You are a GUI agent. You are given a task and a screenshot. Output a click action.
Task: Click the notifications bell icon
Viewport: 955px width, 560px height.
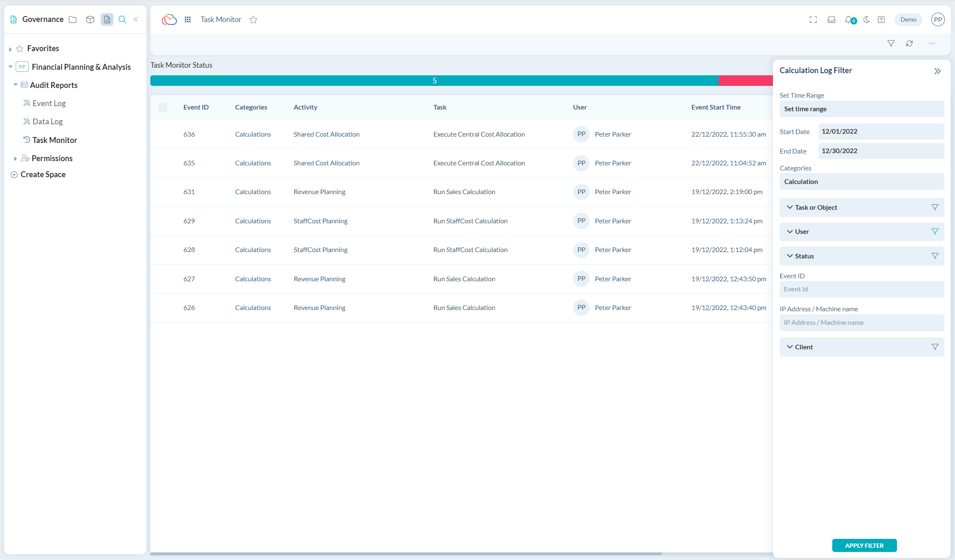848,19
